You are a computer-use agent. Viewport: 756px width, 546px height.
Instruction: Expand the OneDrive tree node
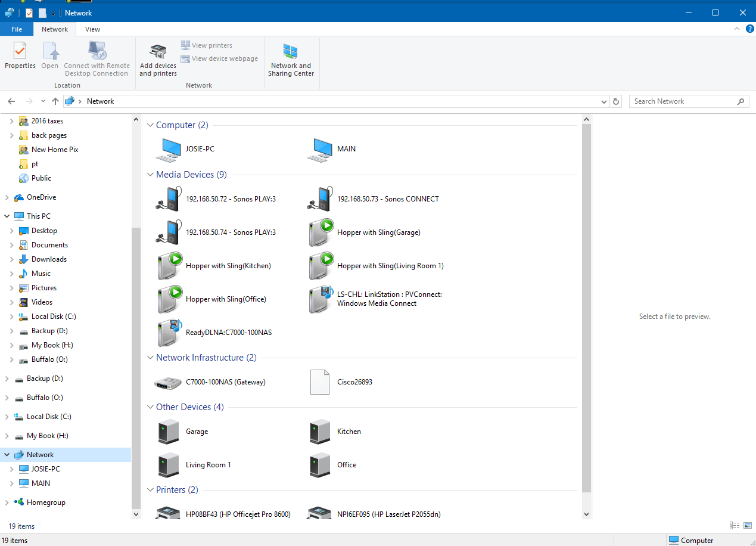(x=7, y=197)
